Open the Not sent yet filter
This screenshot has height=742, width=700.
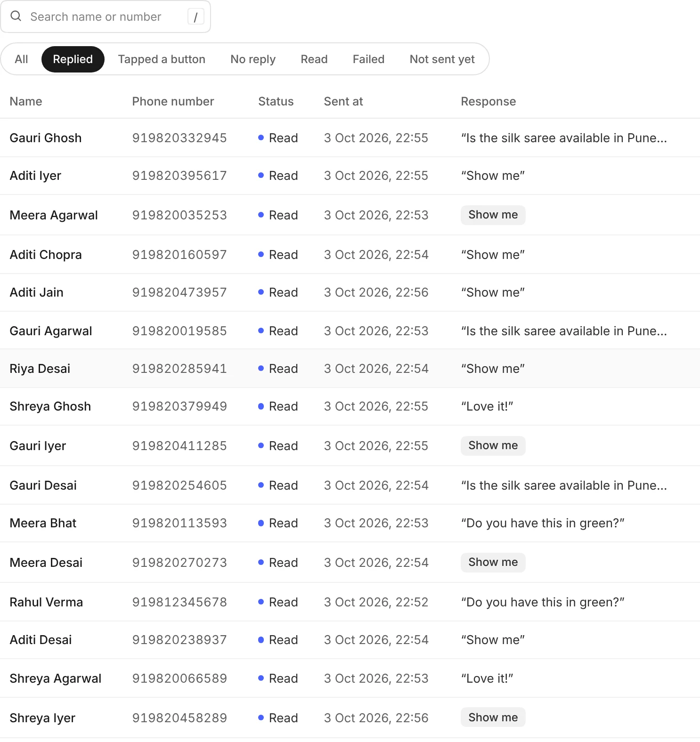pyautogui.click(x=442, y=59)
